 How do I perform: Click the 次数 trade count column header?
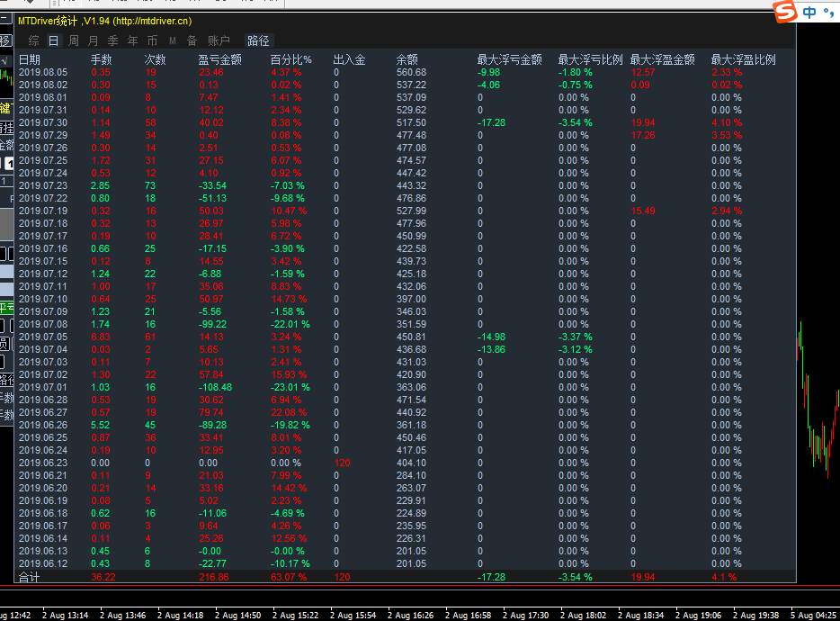(x=156, y=59)
